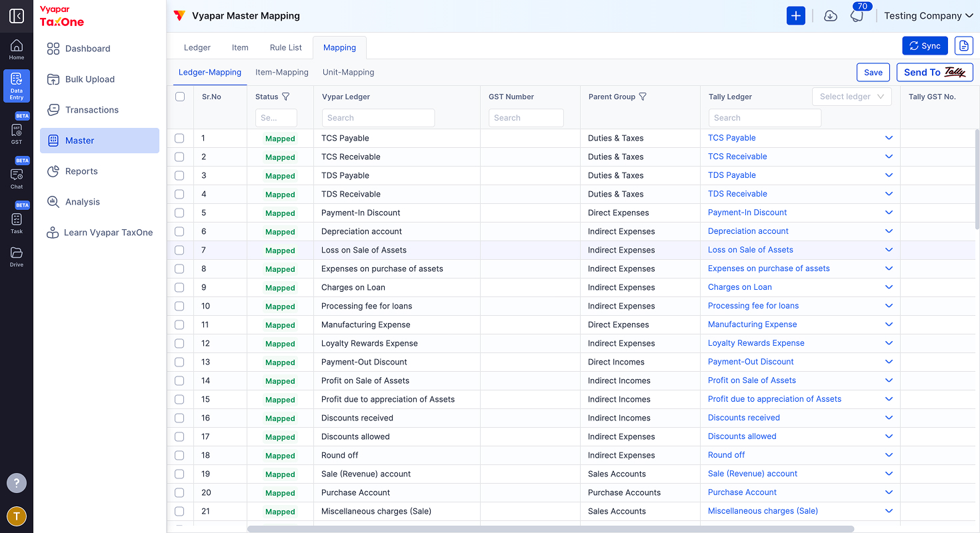
Task: Check the TCS Payable row checkbox
Action: [179, 138]
